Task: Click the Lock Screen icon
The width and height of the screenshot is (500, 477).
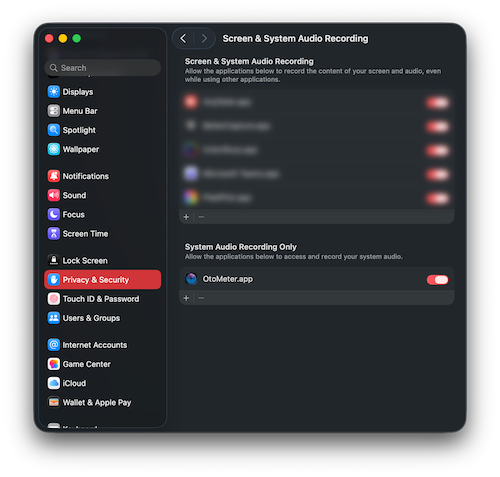Action: pyautogui.click(x=54, y=260)
